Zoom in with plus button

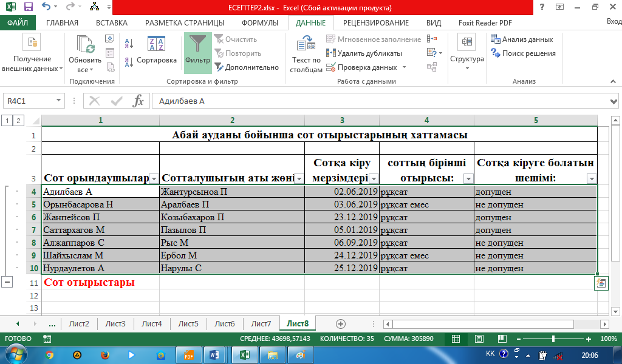tap(589, 339)
